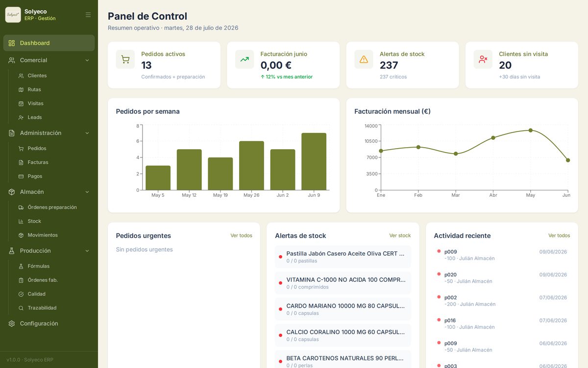Click the Dashboard grid icon
This screenshot has width=588, height=368.
click(12, 43)
